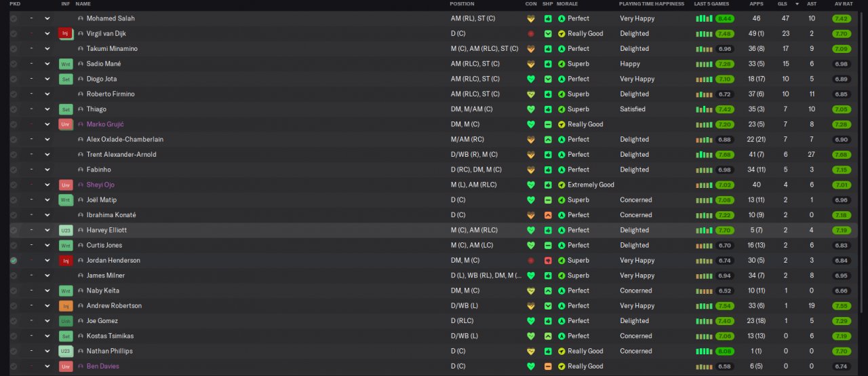Open the dropdown chevron in James Milner's row
Viewport: 868px width, 376px height.
(x=47, y=276)
